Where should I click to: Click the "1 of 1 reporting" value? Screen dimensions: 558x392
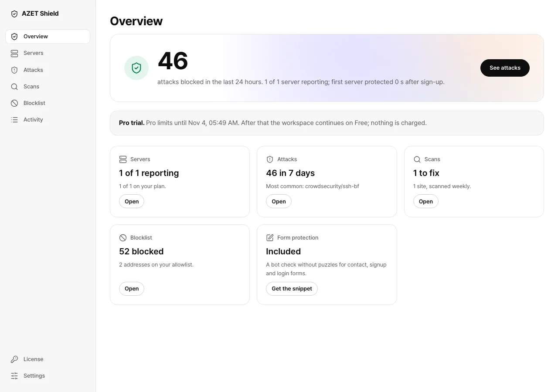coord(149,173)
